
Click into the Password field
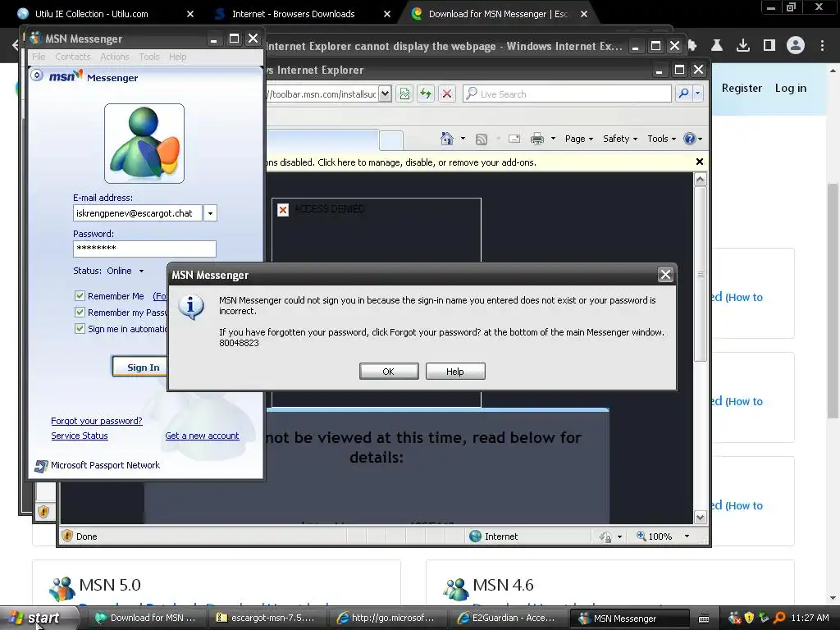point(144,249)
